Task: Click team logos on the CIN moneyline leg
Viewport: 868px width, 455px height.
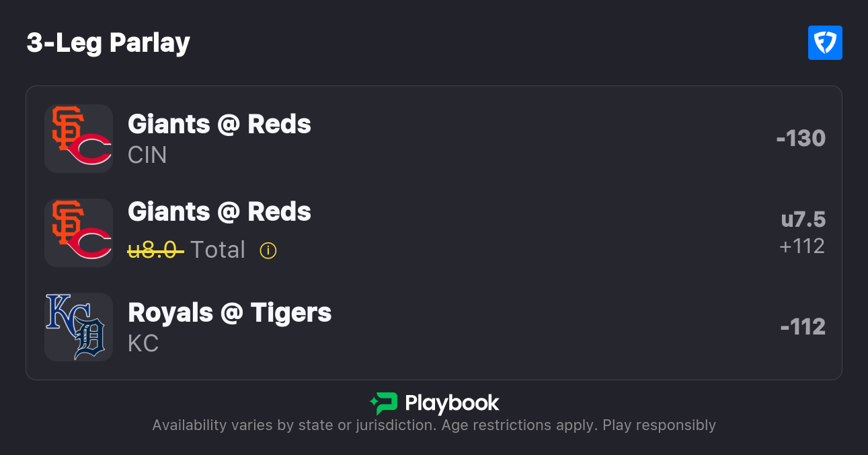Action: (79, 139)
